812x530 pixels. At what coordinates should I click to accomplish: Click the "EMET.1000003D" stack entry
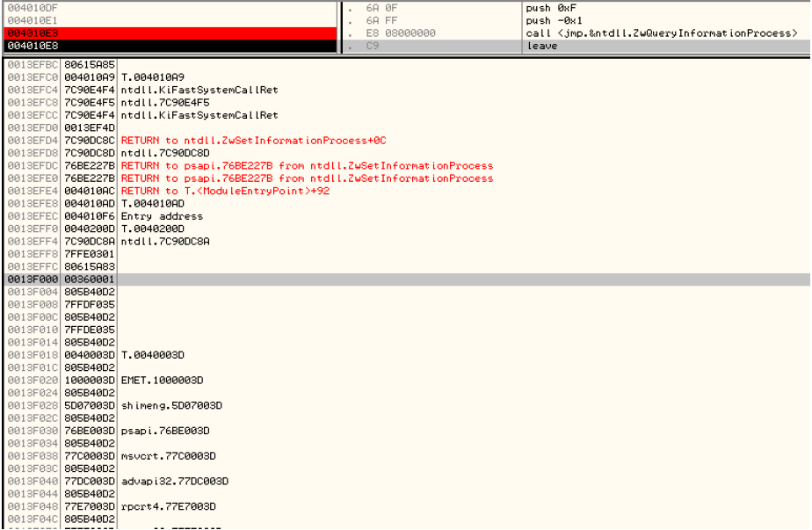click(162, 381)
